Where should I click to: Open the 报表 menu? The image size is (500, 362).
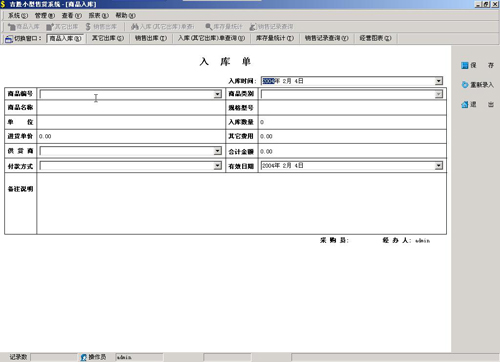pos(98,15)
